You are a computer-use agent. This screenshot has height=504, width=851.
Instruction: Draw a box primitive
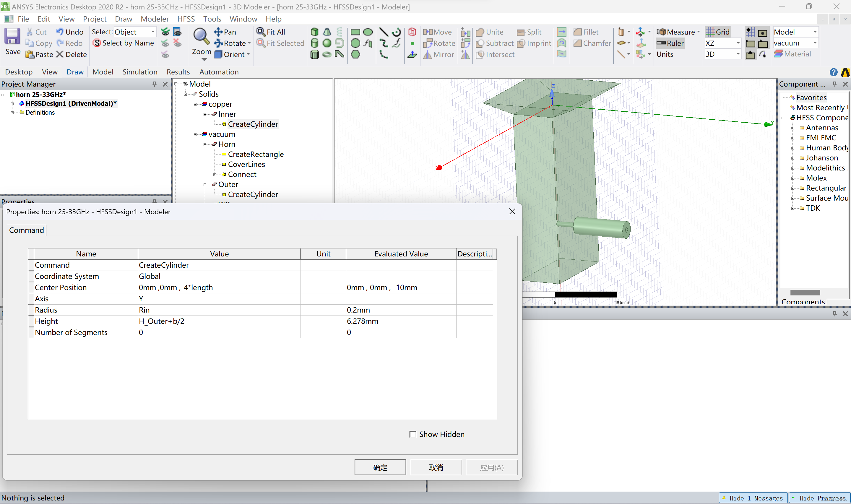[314, 32]
